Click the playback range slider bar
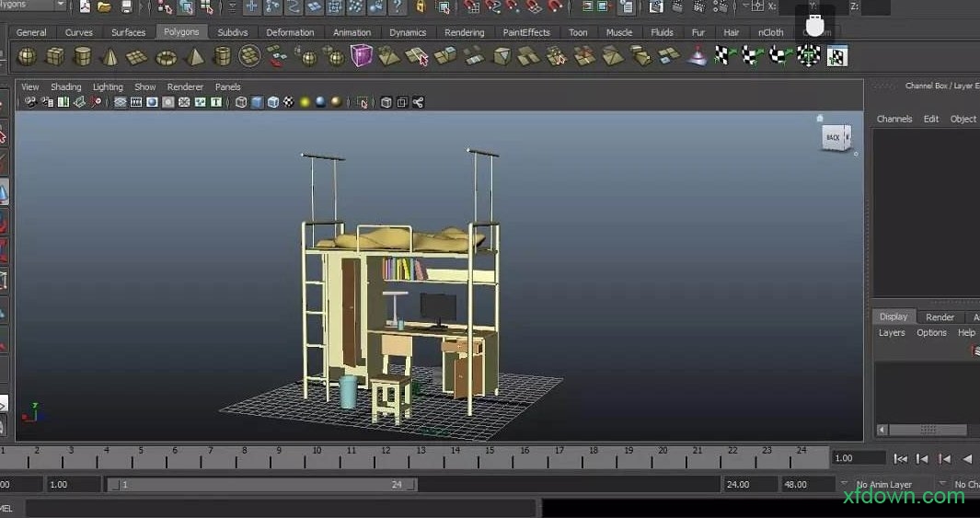Screen dimensions: 980x518 click(x=261, y=485)
